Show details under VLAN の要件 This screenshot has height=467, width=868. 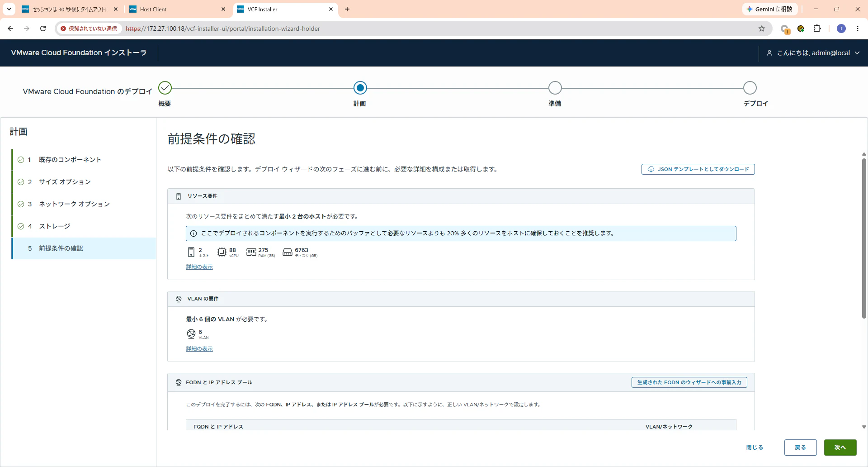click(199, 349)
